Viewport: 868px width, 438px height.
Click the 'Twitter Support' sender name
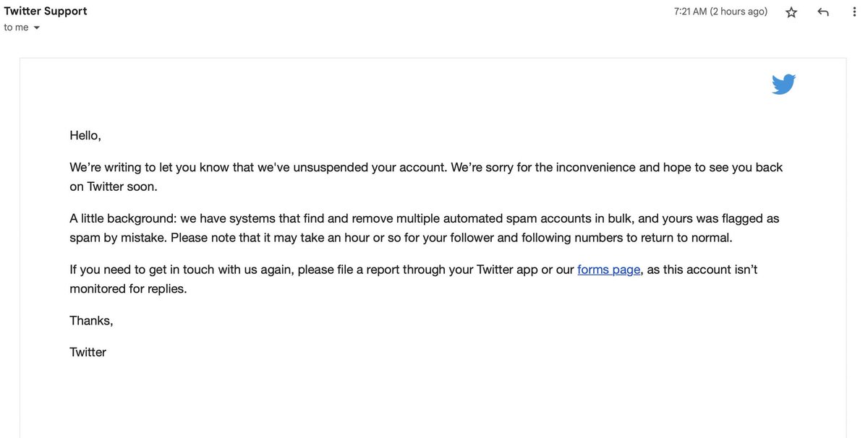[x=46, y=11]
